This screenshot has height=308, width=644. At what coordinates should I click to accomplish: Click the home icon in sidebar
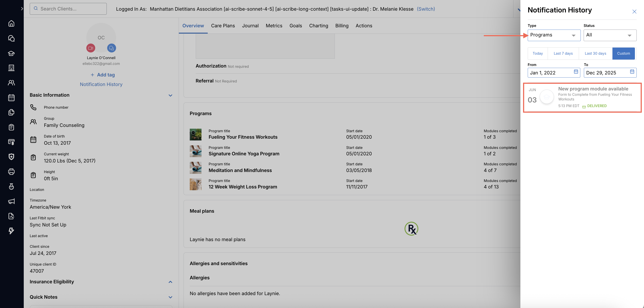click(x=11, y=24)
